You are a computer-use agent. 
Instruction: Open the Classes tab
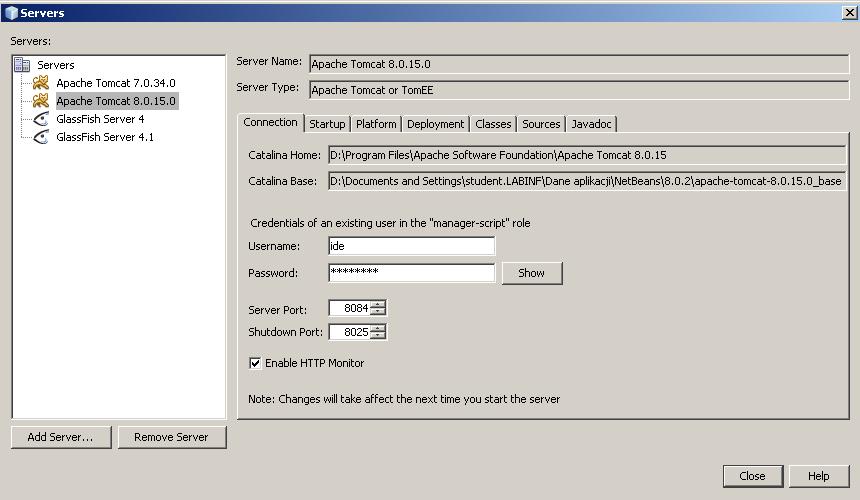(493, 124)
